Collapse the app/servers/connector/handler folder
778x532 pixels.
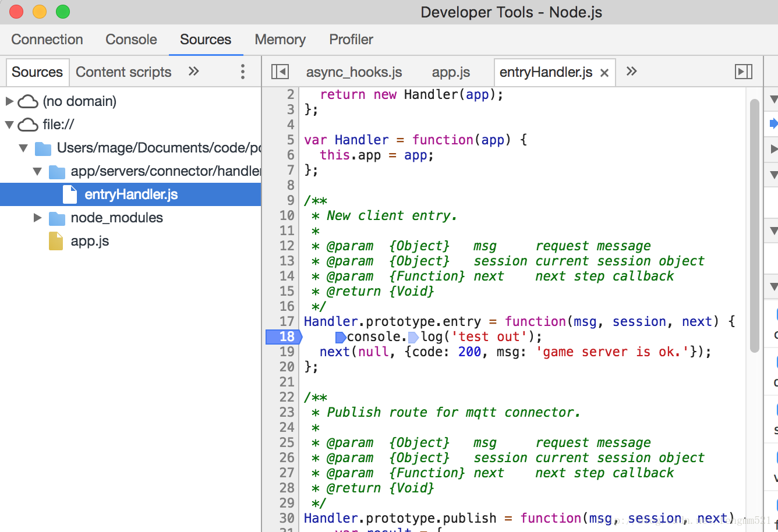pyautogui.click(x=37, y=171)
